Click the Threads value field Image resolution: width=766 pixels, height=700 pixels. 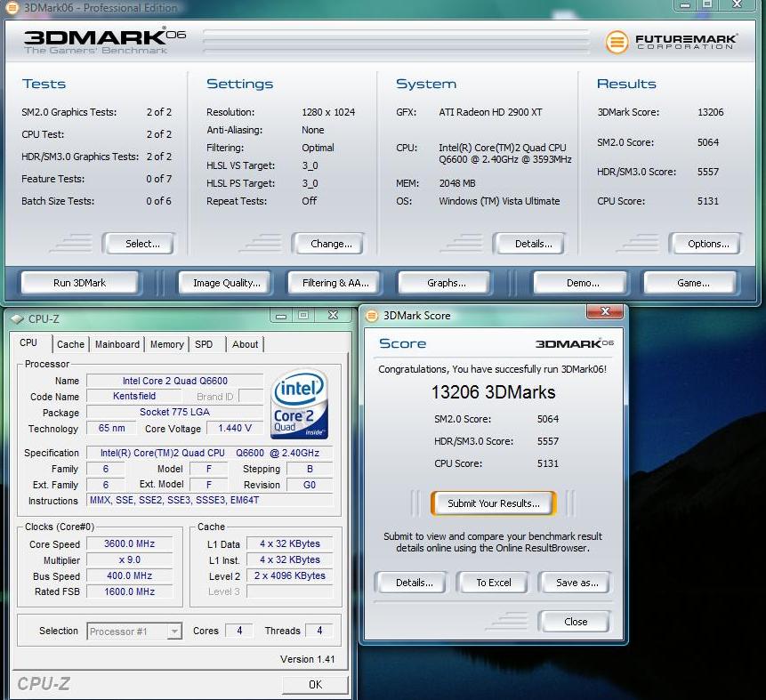pyautogui.click(x=319, y=631)
